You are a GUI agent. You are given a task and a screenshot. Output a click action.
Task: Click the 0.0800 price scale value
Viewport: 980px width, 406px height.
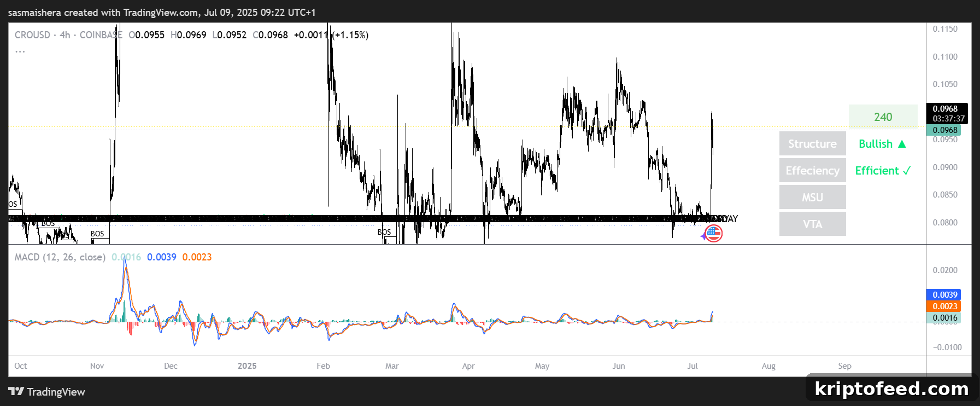[x=945, y=223]
